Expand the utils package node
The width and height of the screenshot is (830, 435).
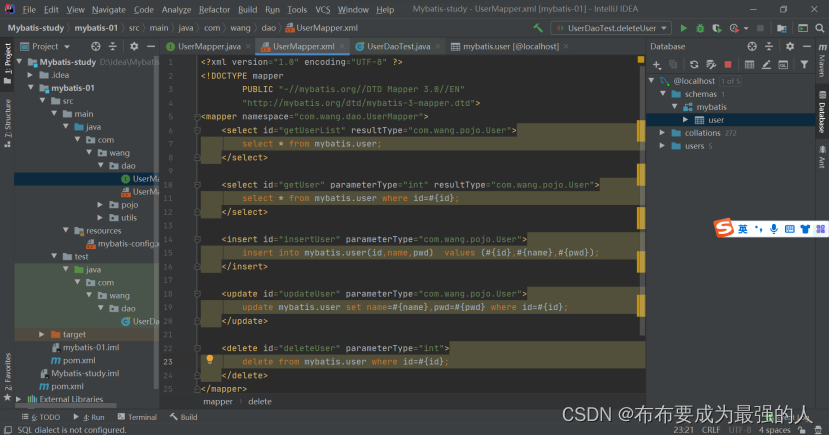(100, 218)
